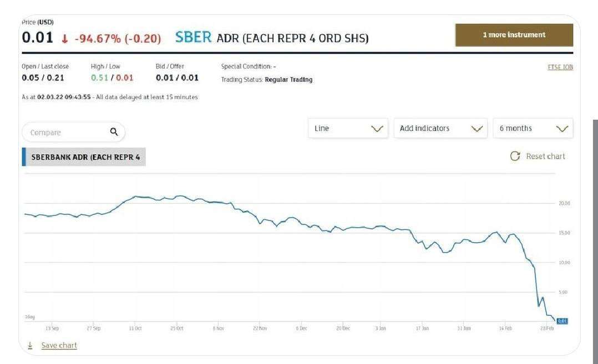Click the blue swatch beside SBERBANK ADR
This screenshot has height=364, width=598.
(24, 157)
